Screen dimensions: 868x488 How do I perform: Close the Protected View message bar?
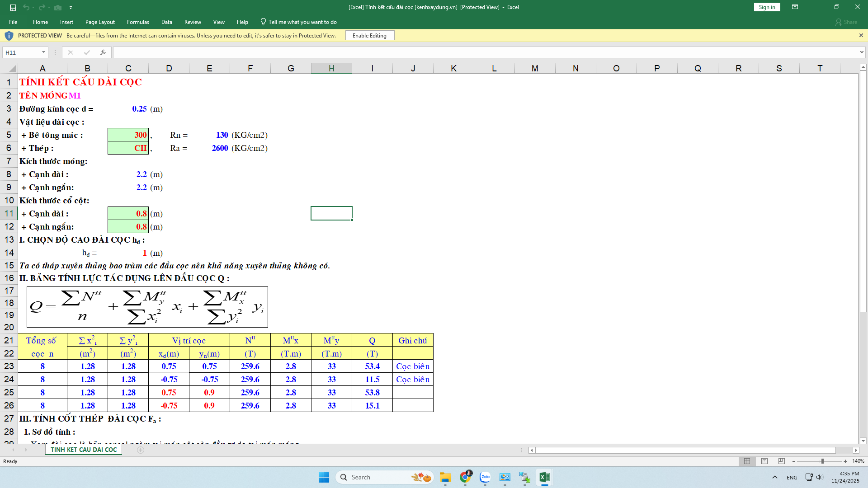click(861, 35)
